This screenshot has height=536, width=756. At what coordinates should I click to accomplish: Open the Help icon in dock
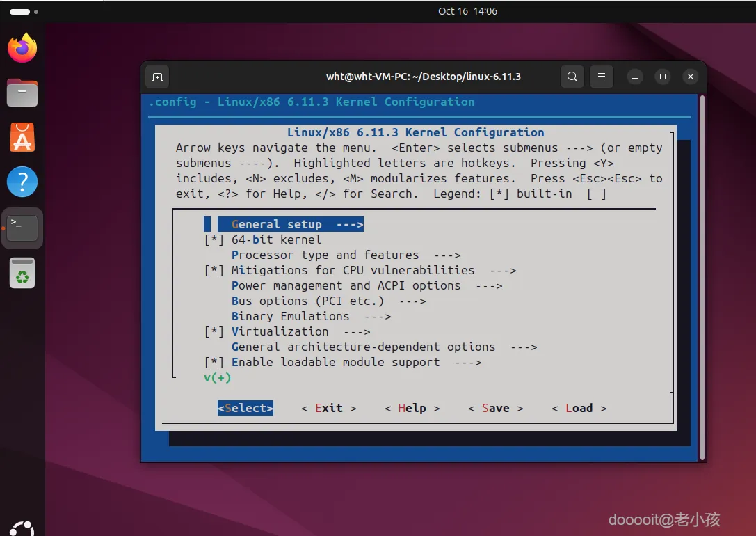coord(22,182)
